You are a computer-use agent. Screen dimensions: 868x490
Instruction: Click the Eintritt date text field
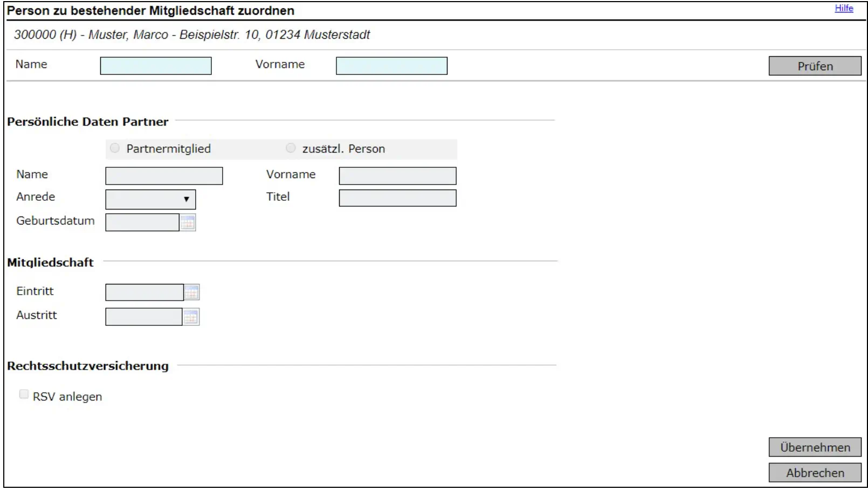click(144, 292)
